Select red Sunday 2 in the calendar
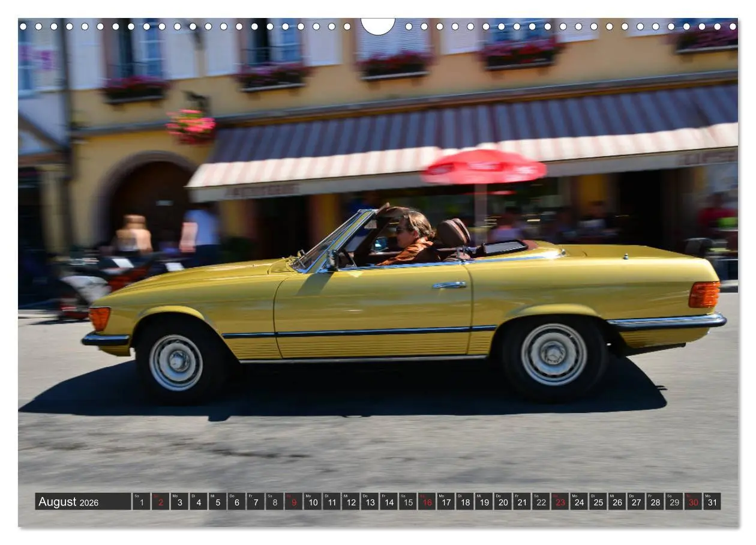Screen dimensions: 756x545 point(160,502)
